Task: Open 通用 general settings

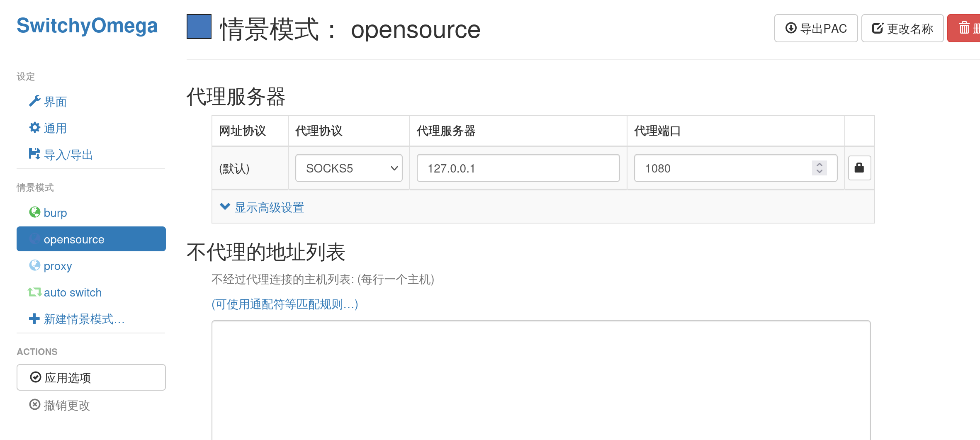Action: (56, 128)
